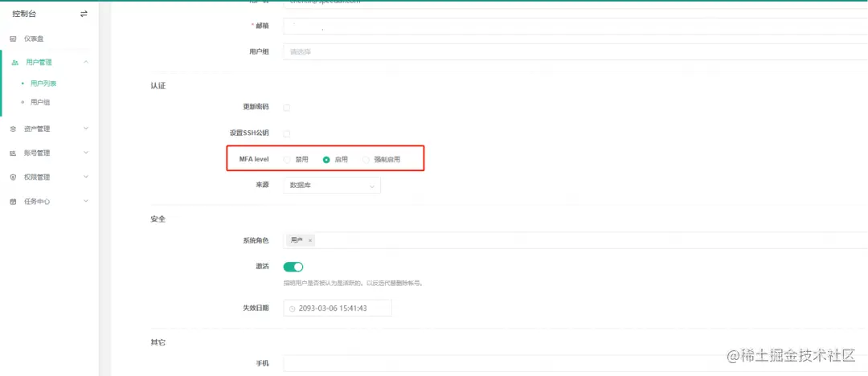Viewport: 868px width, 376px height.
Task: Check the 更新密码 checkbox
Action: point(287,108)
